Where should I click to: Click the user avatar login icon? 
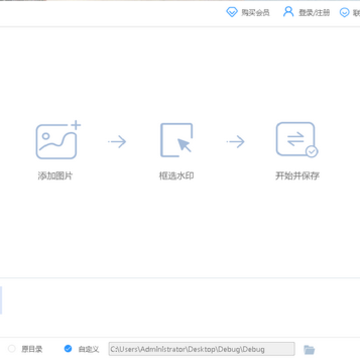pos(288,12)
